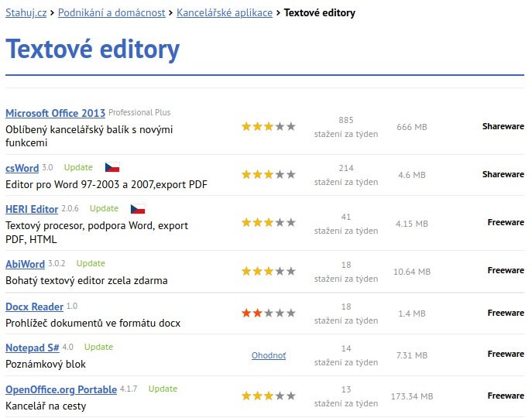Go to Podnikání a domácnost category
Screen dimensions: 532x418
click(112, 13)
